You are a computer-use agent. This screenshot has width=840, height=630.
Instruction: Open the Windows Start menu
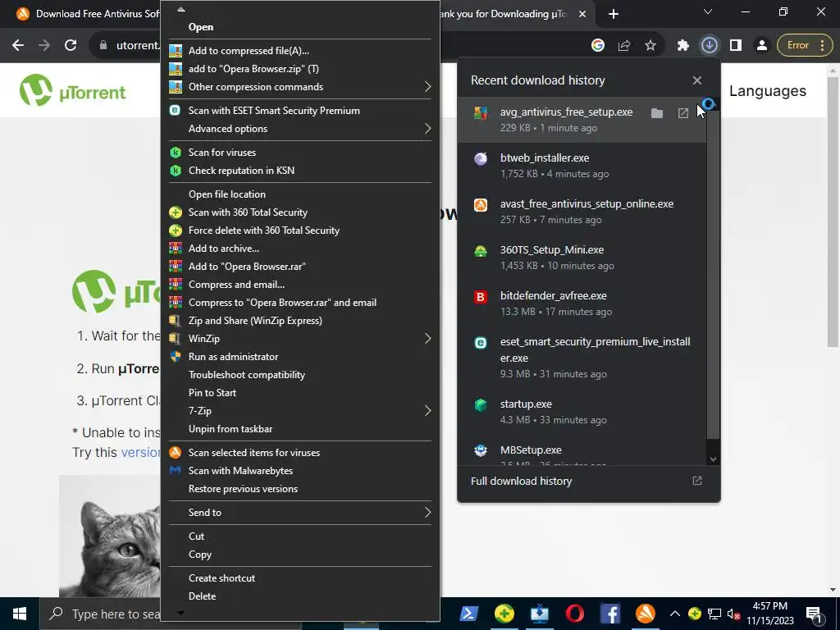point(20,614)
